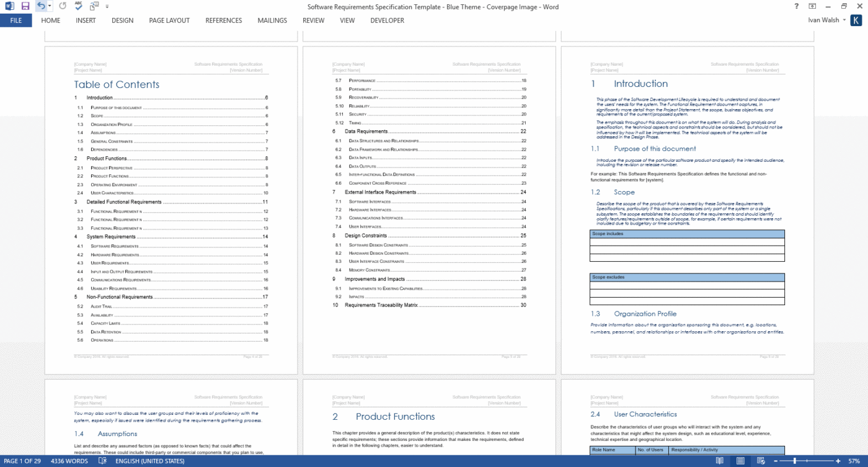The image size is (868, 467).
Task: Switch to Web Layout view icon
Action: pyautogui.click(x=760, y=462)
